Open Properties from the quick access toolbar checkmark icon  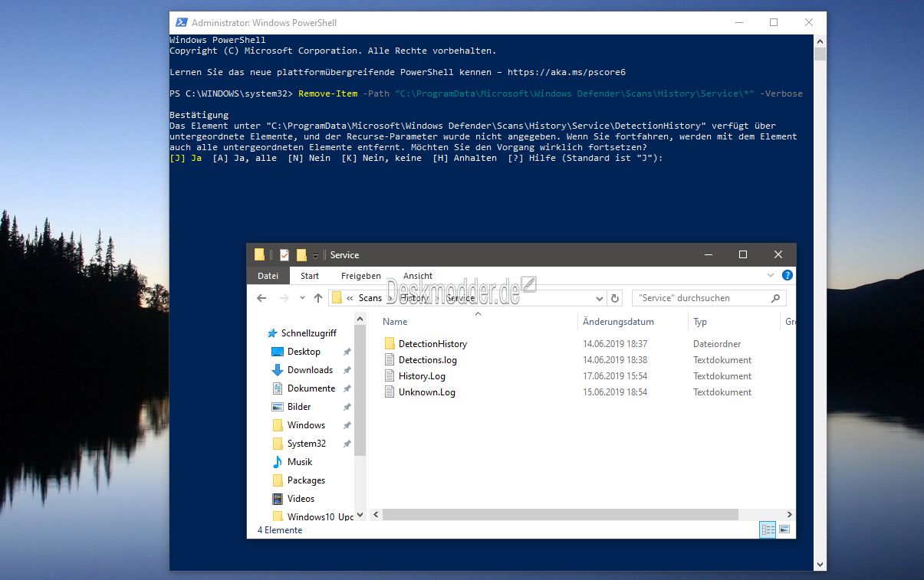coord(284,254)
